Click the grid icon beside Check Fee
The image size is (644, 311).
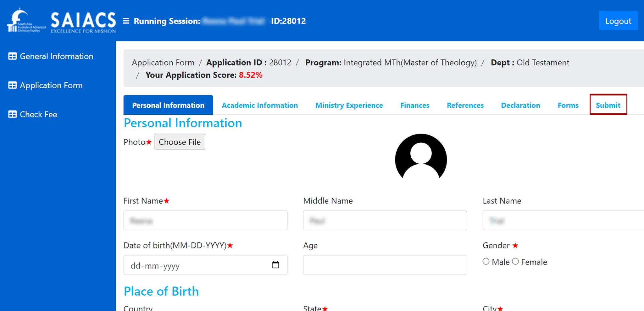tap(12, 114)
